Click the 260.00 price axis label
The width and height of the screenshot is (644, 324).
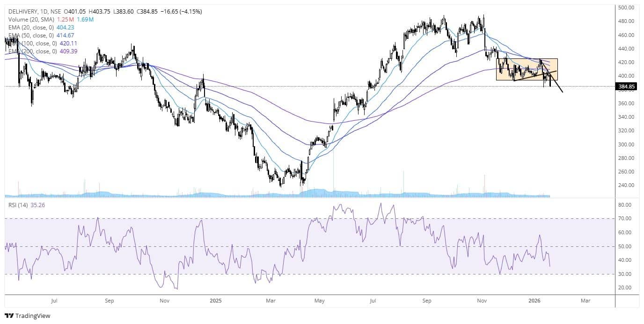point(626,172)
